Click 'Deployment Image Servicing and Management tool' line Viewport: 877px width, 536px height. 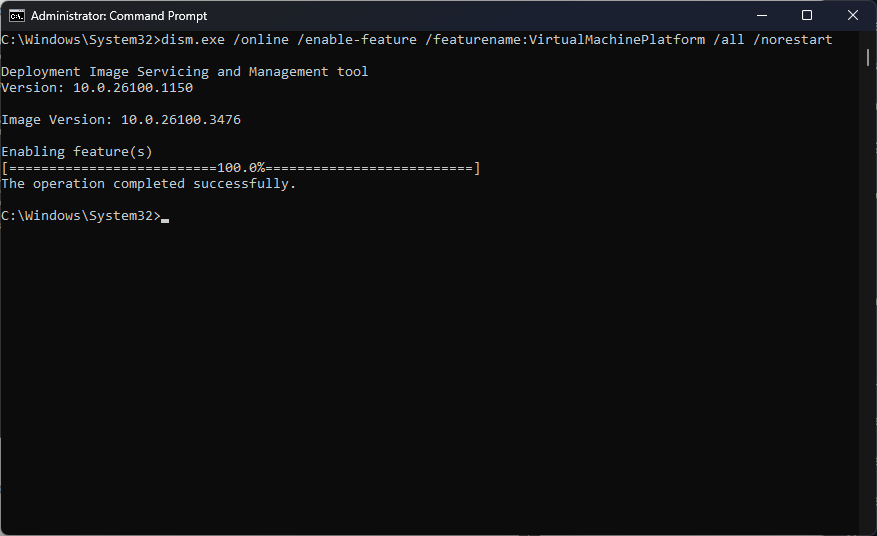point(184,72)
